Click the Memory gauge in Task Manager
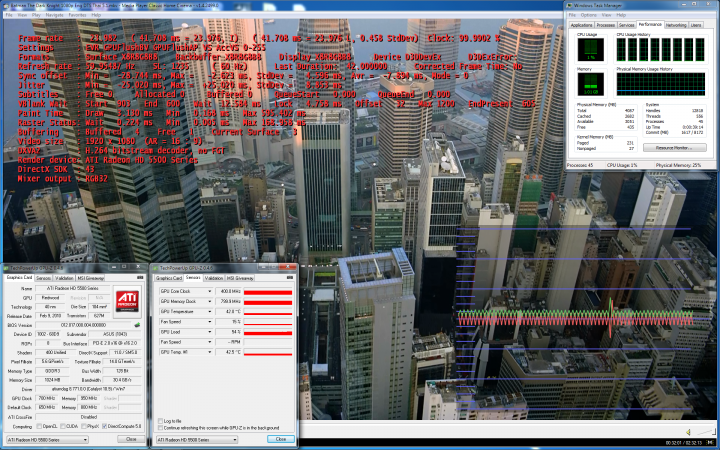The height and width of the screenshot is (450, 720). pyautogui.click(x=591, y=84)
